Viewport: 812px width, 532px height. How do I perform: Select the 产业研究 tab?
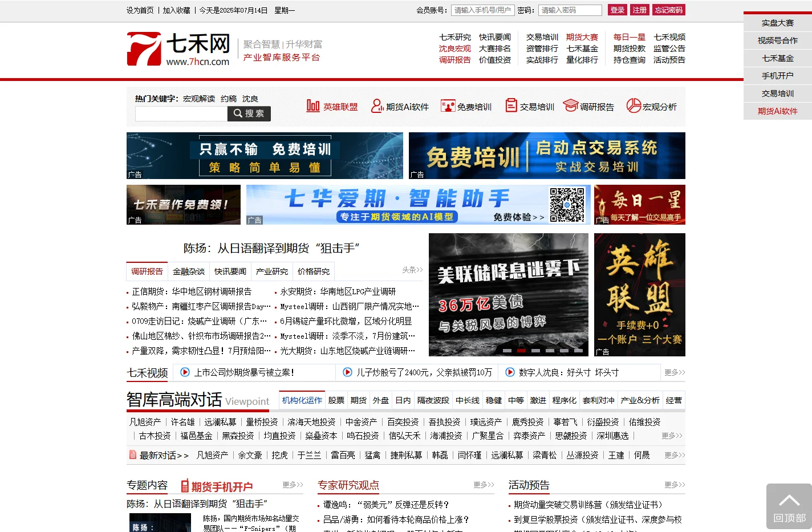(x=272, y=271)
